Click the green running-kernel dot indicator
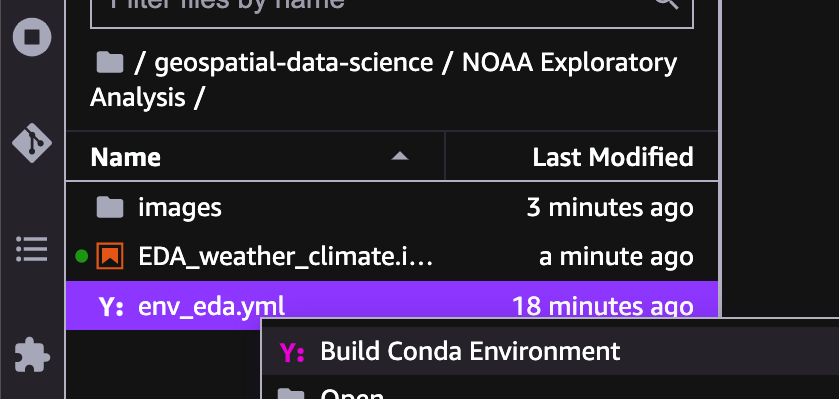 pyautogui.click(x=81, y=257)
